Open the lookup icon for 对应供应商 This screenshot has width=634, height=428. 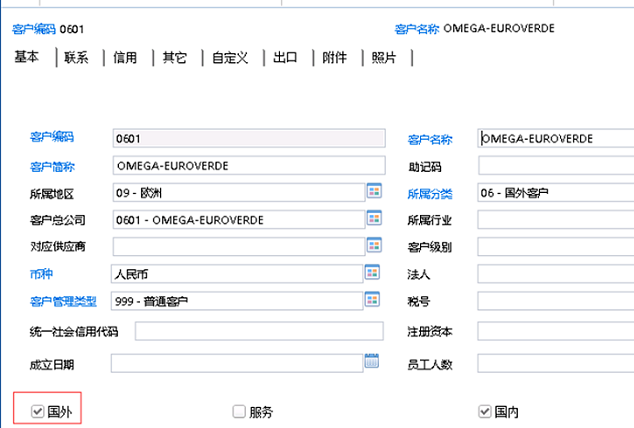(374, 245)
